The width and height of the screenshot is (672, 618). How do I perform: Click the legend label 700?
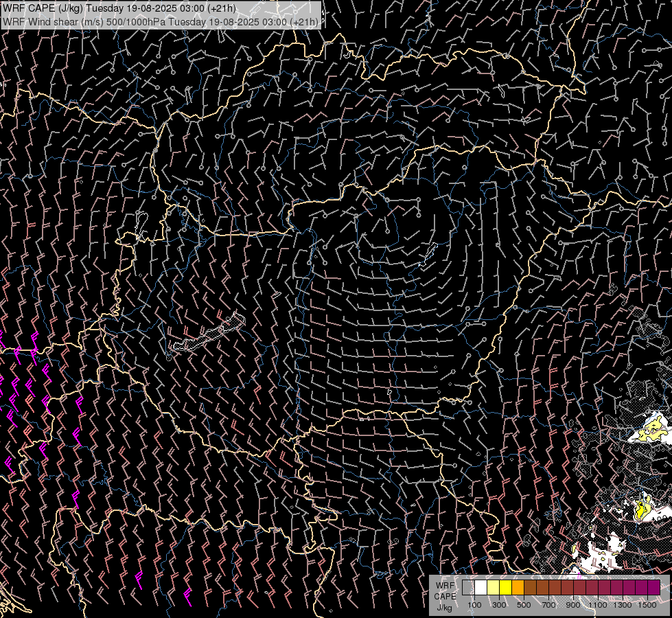point(548,605)
